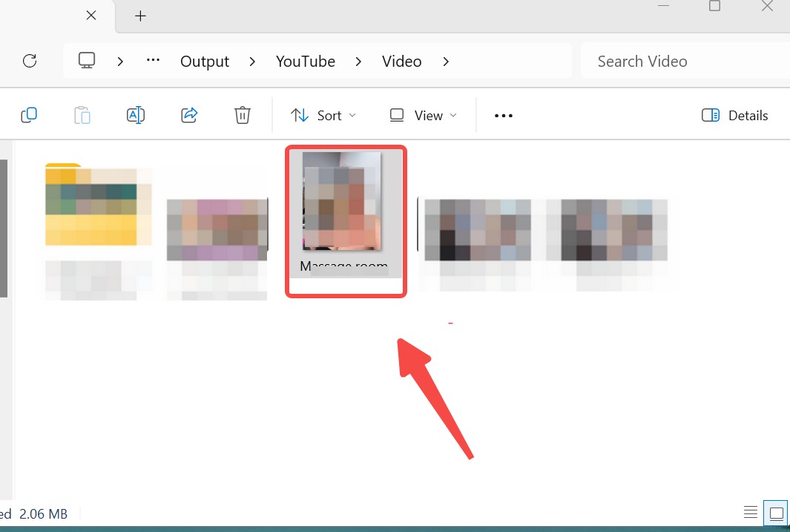Expand chevron after Output breadcrumb
Image resolution: width=790 pixels, height=532 pixels.
[x=252, y=62]
